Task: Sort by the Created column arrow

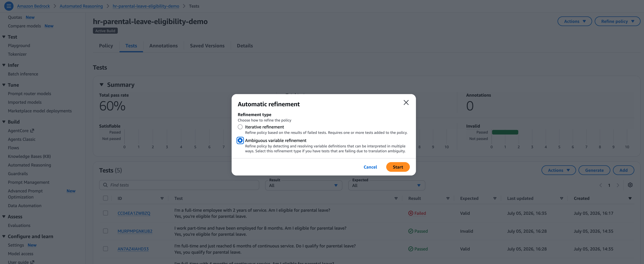Action: (630, 198)
